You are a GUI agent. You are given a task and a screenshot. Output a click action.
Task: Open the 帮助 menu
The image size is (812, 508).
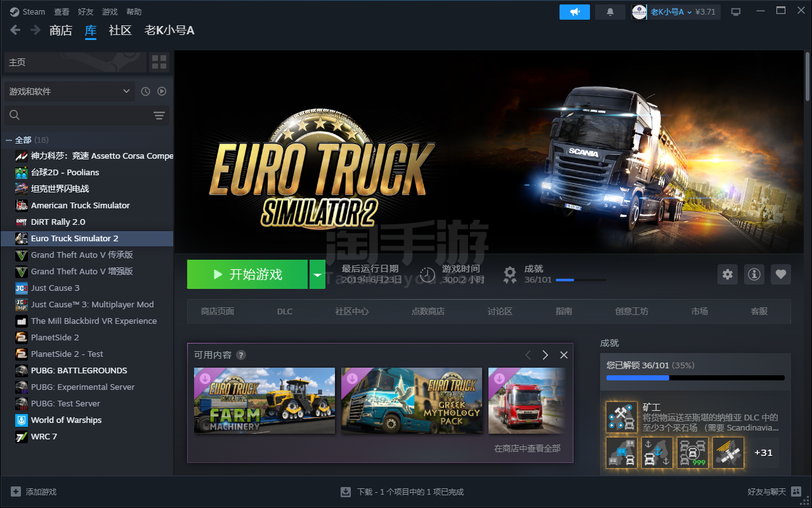pos(134,11)
